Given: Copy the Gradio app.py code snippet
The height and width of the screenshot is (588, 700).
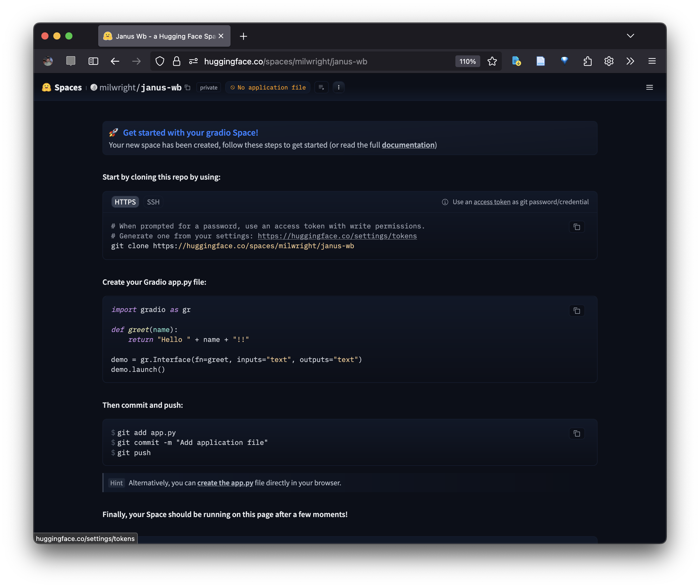Looking at the screenshot, I should point(576,311).
